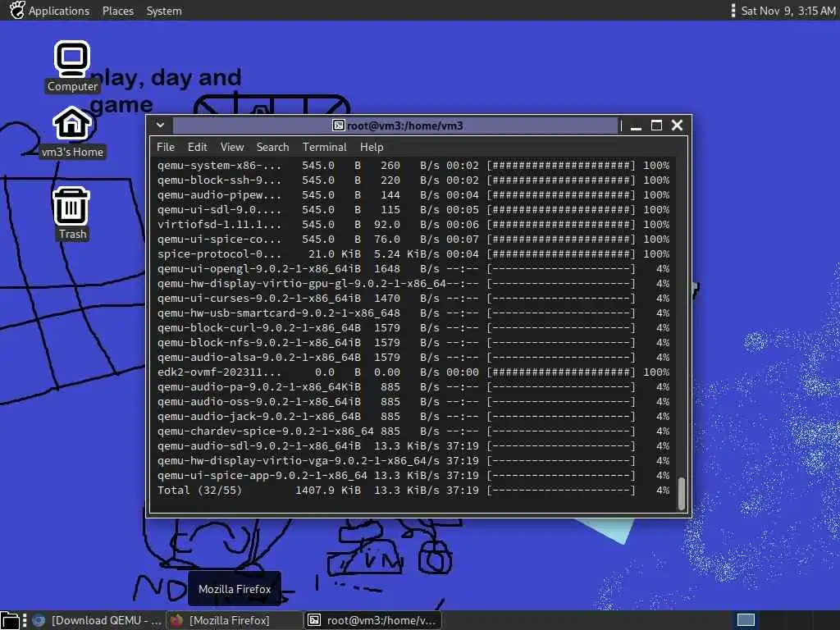Open the File menu in terminal
Screen dimensions: 840x630
[x=166, y=147]
